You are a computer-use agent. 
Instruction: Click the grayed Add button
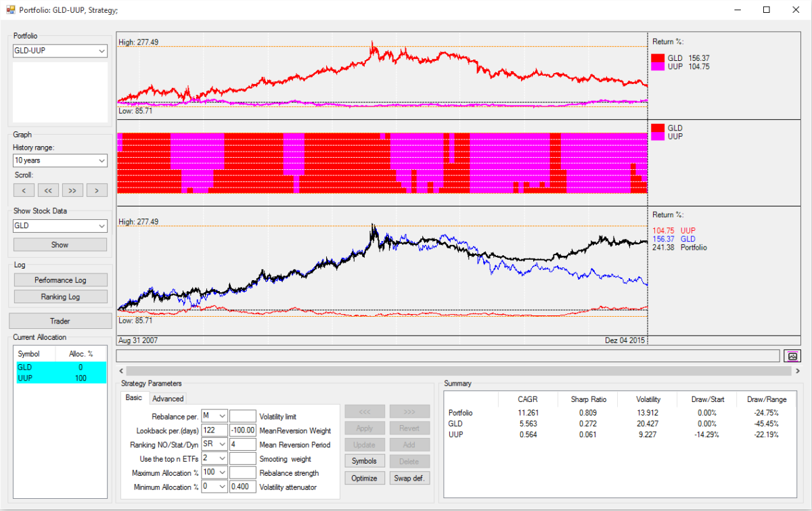coord(409,445)
